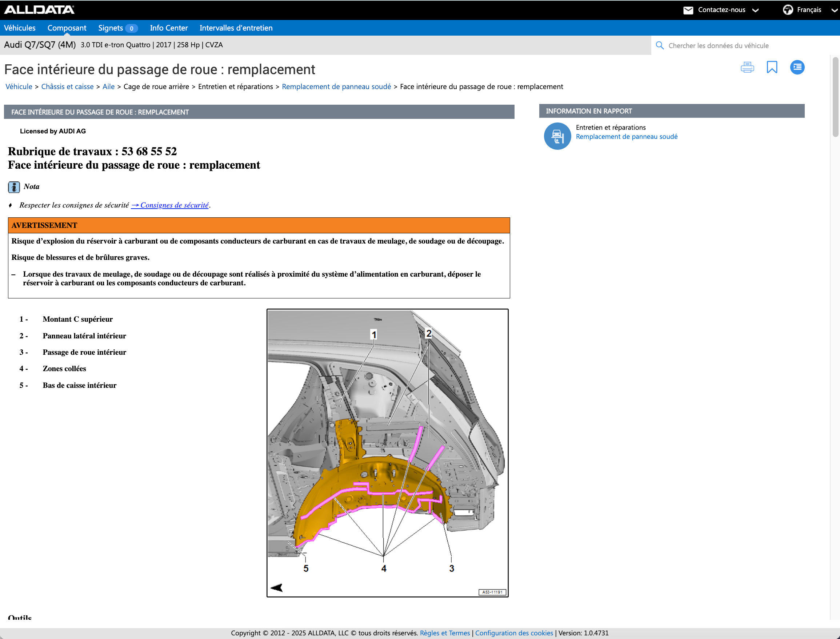The height and width of the screenshot is (639, 840).
Task: Click '1 - Montant C supérieur' item
Action: pos(66,319)
